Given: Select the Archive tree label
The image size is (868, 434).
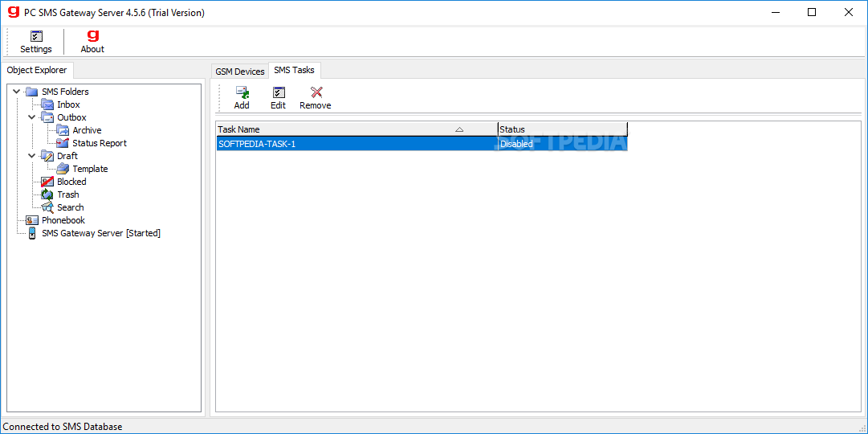Looking at the screenshot, I should (x=87, y=130).
